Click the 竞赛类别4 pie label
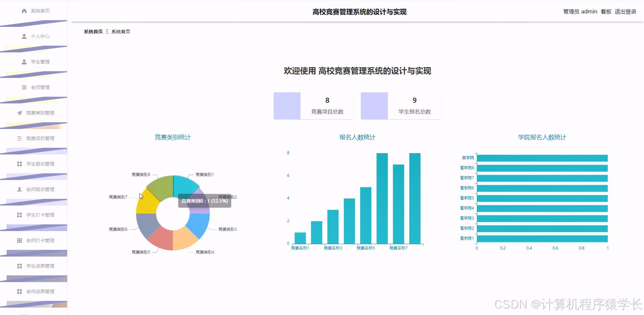Screen dimensions: 644x315 pyautogui.click(x=205, y=252)
